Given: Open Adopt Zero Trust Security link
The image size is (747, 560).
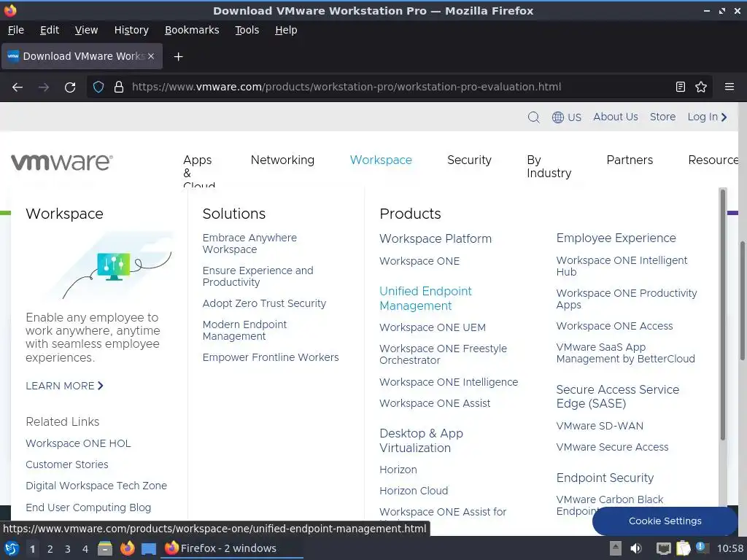Looking at the screenshot, I should click(x=264, y=303).
